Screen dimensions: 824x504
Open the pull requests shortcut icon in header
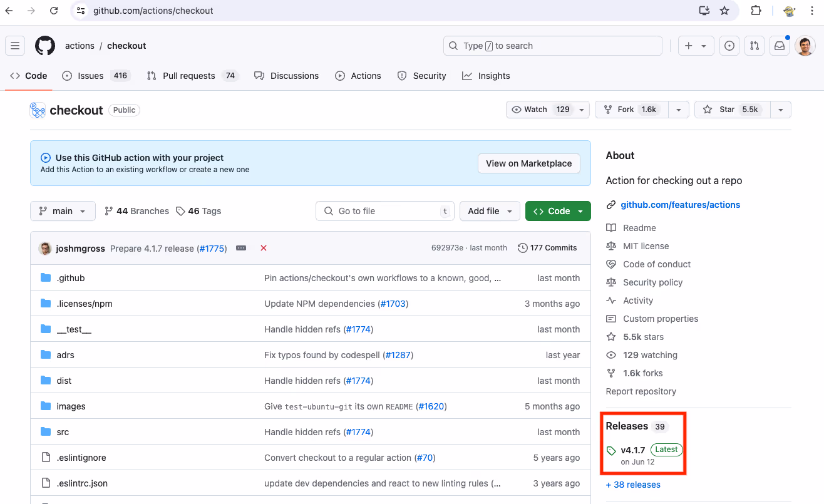[754, 46]
